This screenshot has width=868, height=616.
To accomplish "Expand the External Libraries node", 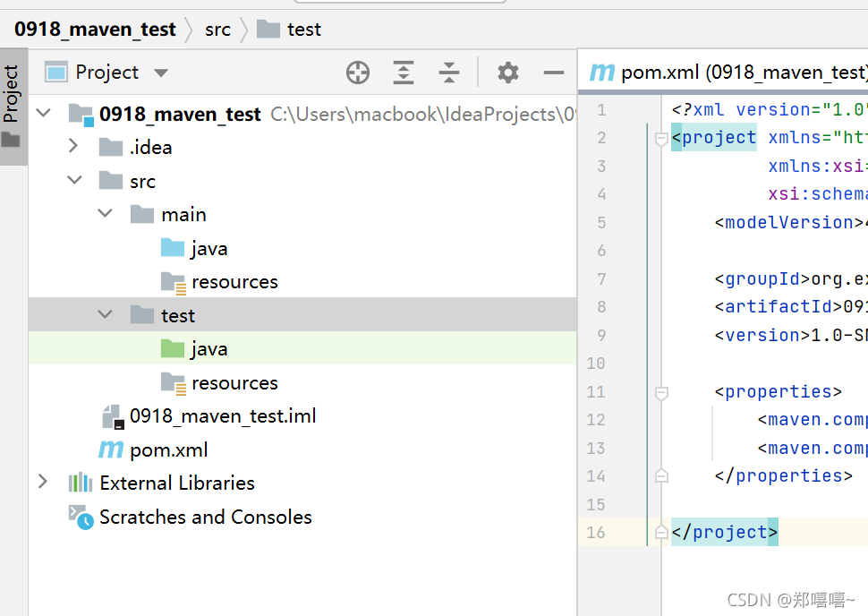I will (x=42, y=483).
